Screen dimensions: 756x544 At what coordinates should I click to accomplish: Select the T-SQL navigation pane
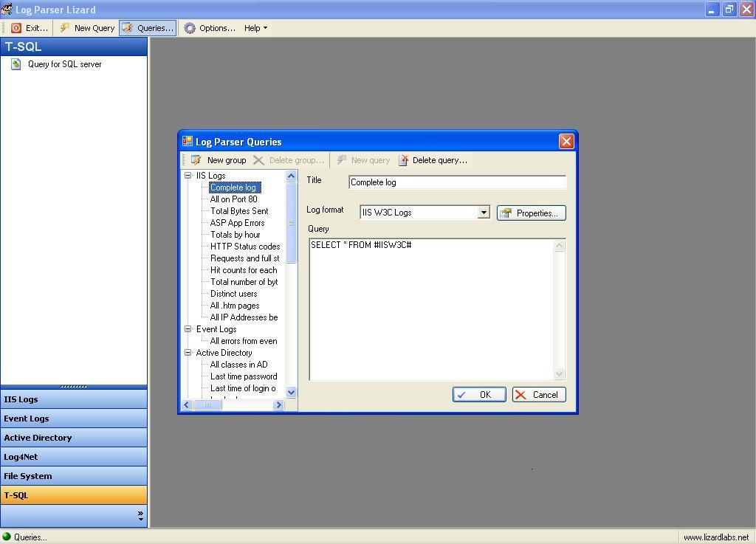click(74, 495)
